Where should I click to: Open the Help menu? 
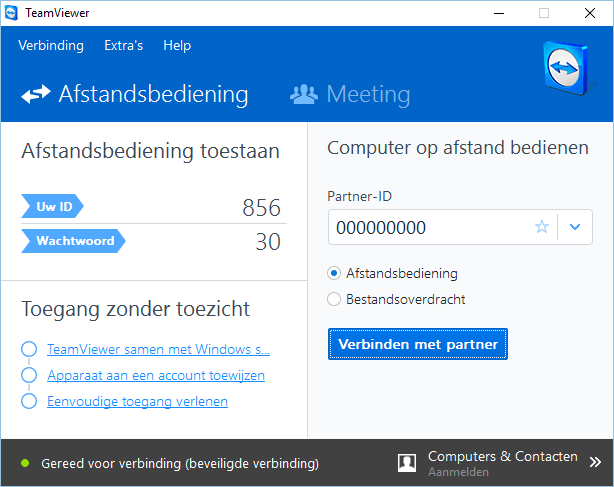(x=177, y=46)
